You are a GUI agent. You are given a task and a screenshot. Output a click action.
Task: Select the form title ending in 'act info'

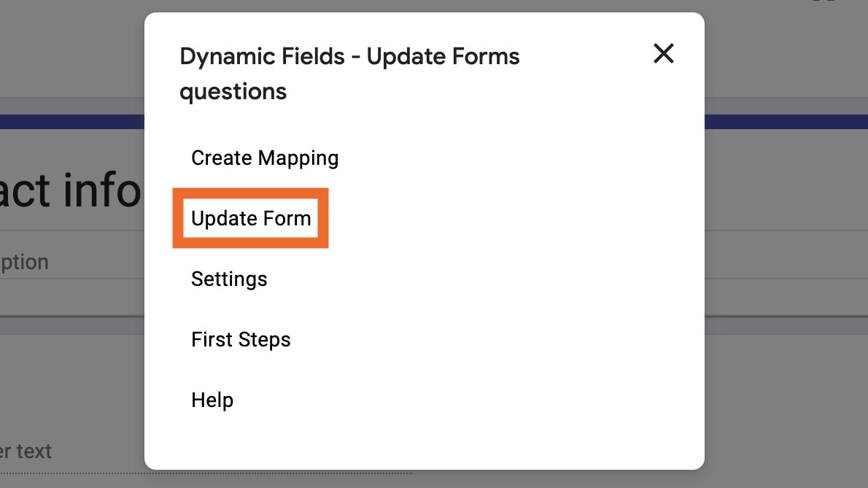tap(71, 191)
